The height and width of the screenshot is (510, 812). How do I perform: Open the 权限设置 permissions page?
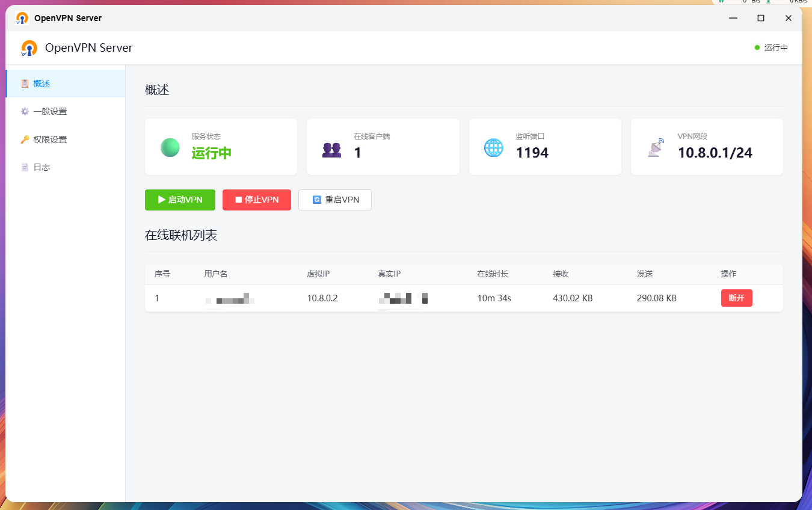click(x=66, y=140)
